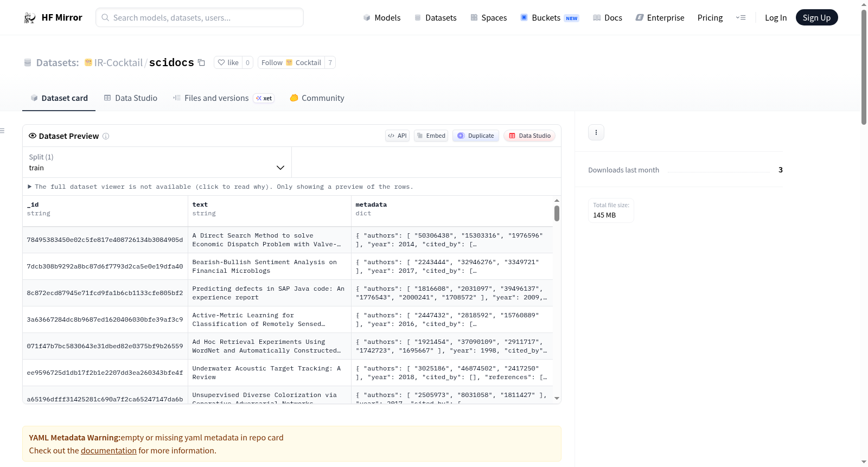This screenshot has width=868, height=467.
Task: Click the Total file size 145 MB box
Action: pos(611,210)
